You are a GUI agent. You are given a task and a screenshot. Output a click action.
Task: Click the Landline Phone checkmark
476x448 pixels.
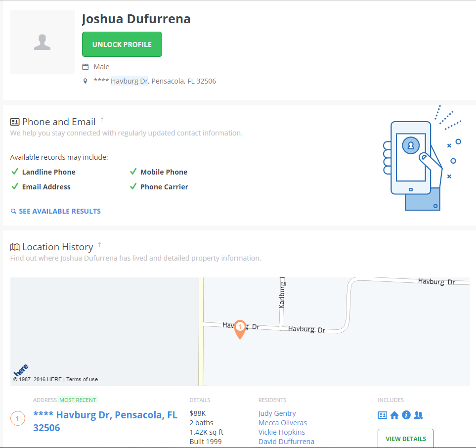[15, 172]
